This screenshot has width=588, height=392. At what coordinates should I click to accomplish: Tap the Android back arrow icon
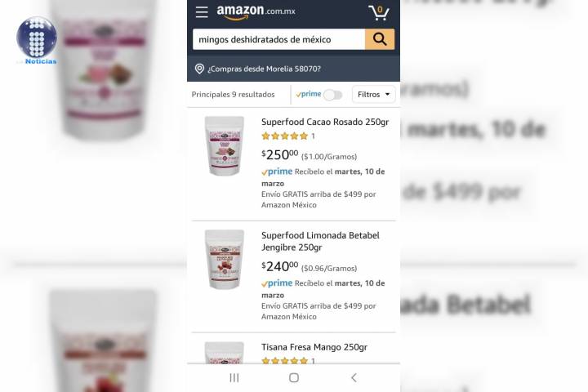coord(354,378)
